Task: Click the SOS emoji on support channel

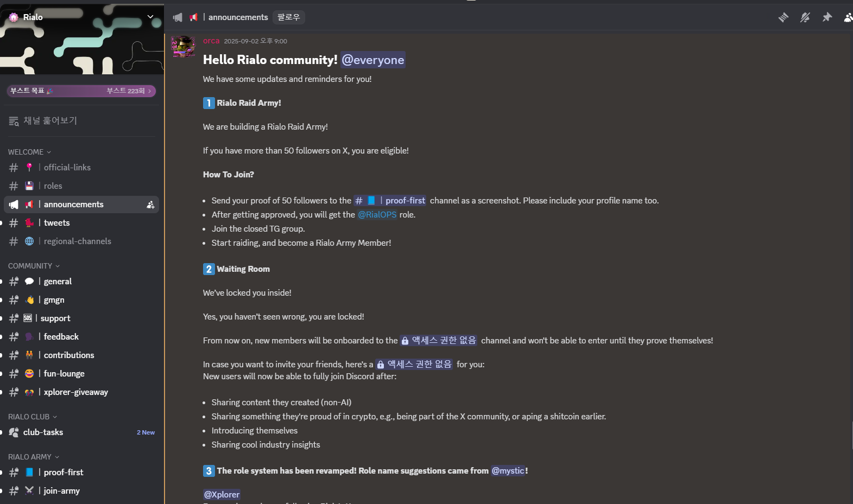Action: coord(28,318)
